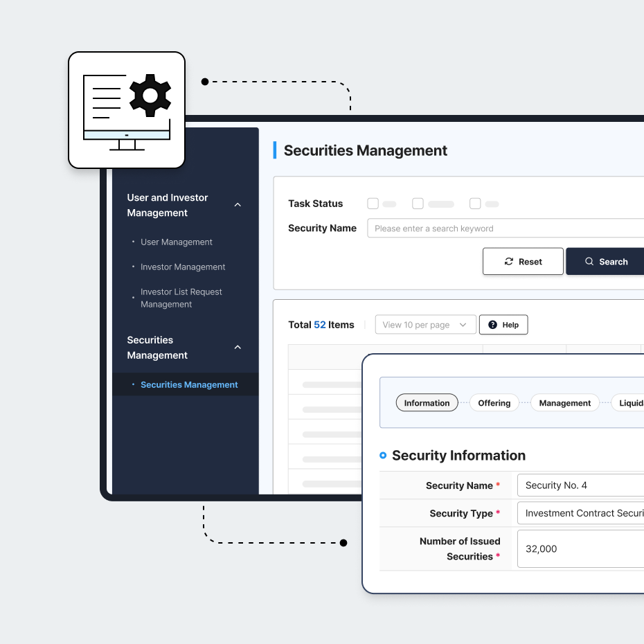Switch to the Offering step tab

click(494, 403)
